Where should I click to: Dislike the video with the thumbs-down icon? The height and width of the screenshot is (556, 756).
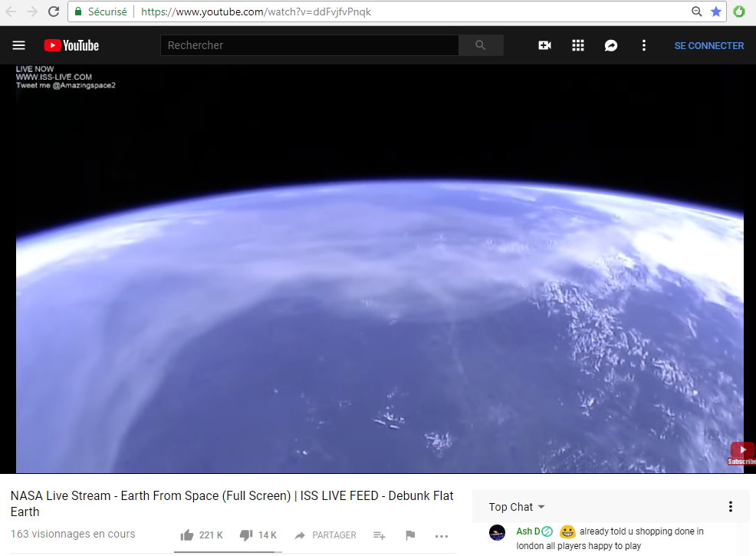click(246, 535)
